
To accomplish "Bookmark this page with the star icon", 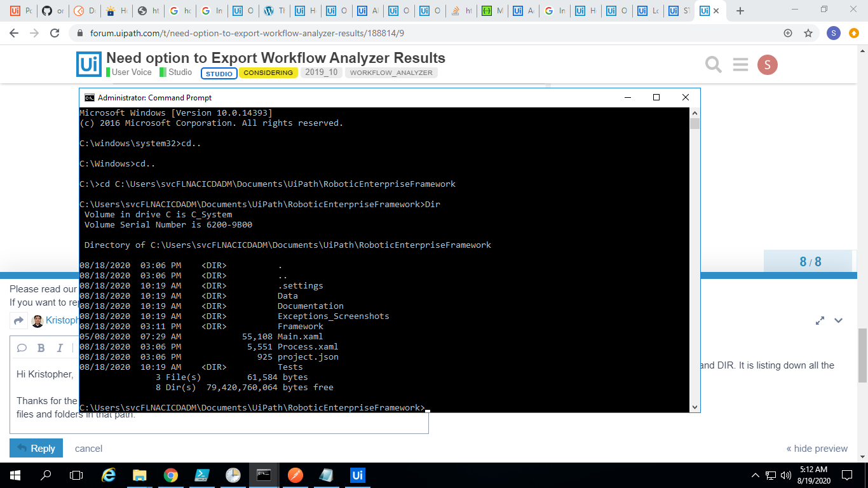I will 808,33.
